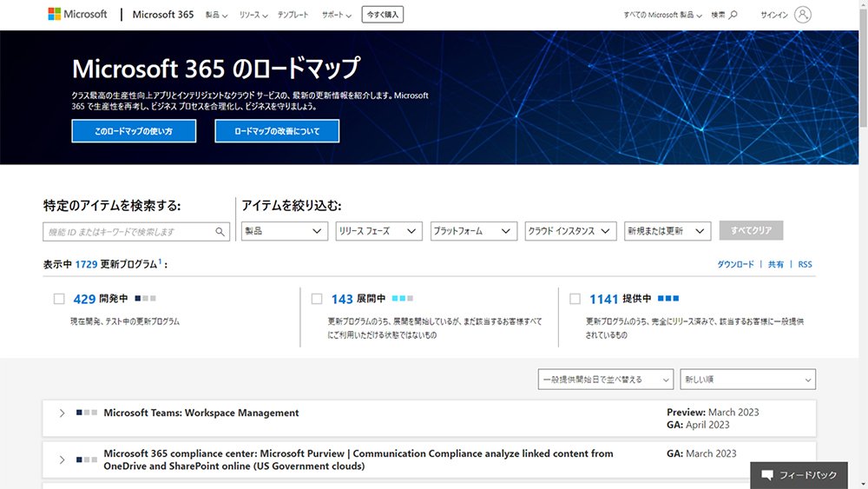868x489 pixels.
Task: Click このロードマップの使い方 button
Action: 134,131
